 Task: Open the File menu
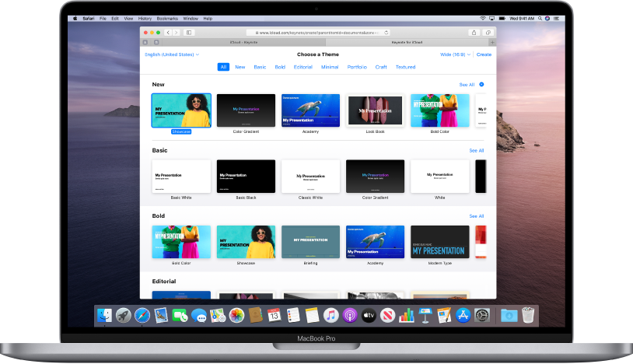click(x=103, y=19)
